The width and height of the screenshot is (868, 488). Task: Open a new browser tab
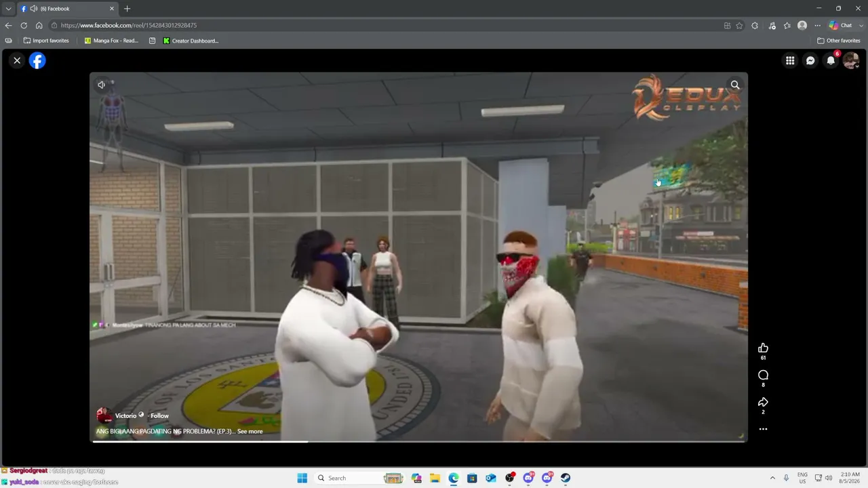click(127, 9)
